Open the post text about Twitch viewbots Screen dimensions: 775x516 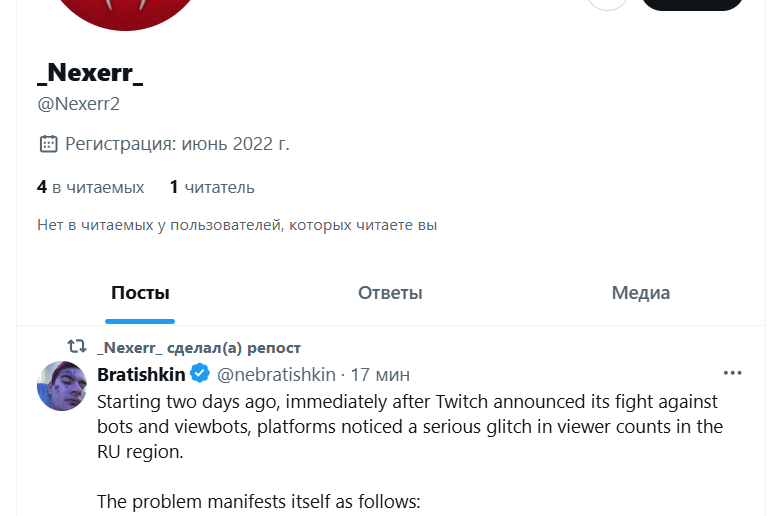[409, 426]
